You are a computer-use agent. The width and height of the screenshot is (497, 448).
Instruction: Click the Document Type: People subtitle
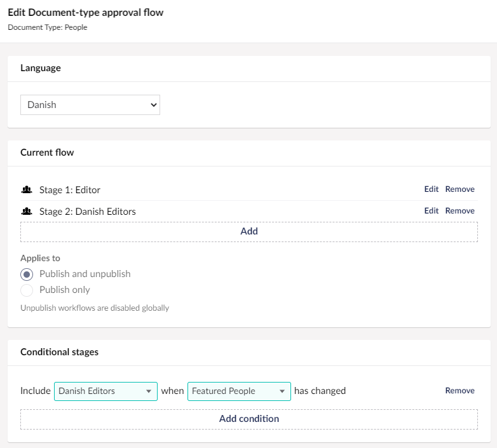pos(48,27)
